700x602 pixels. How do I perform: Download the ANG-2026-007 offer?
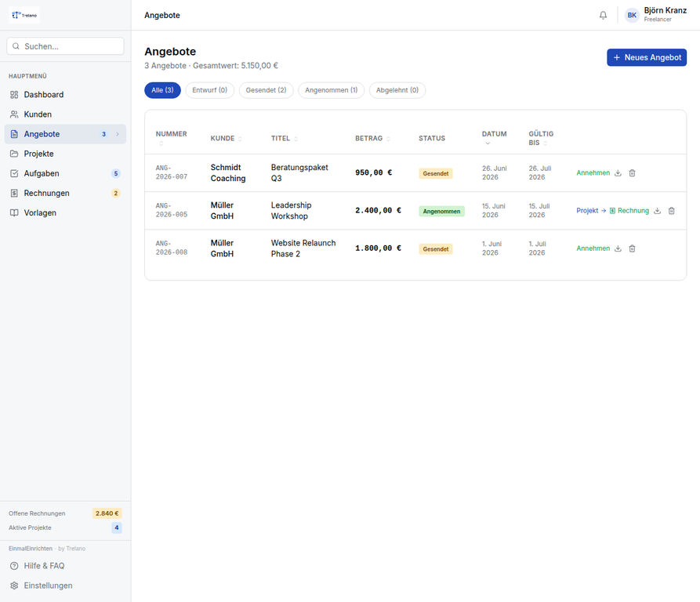(x=618, y=172)
